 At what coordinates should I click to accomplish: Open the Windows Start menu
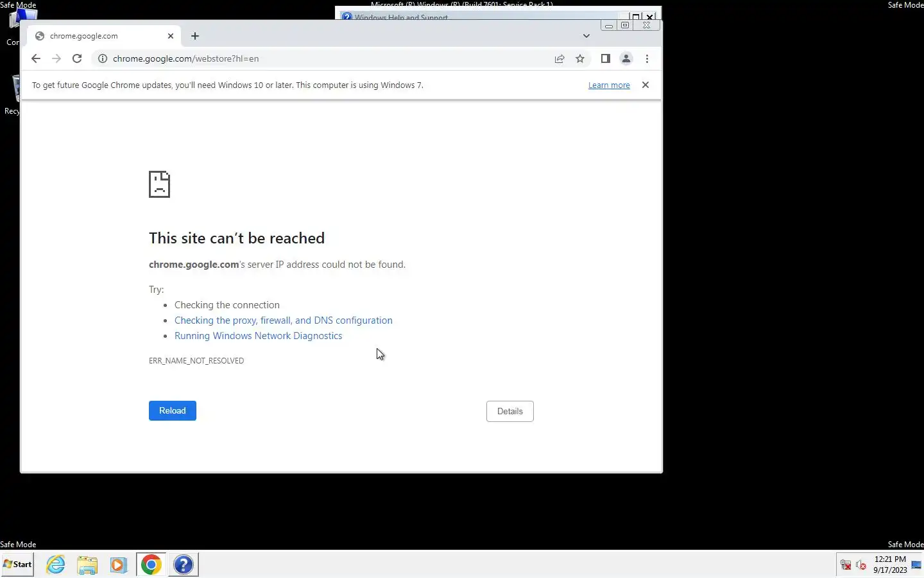[17, 565]
